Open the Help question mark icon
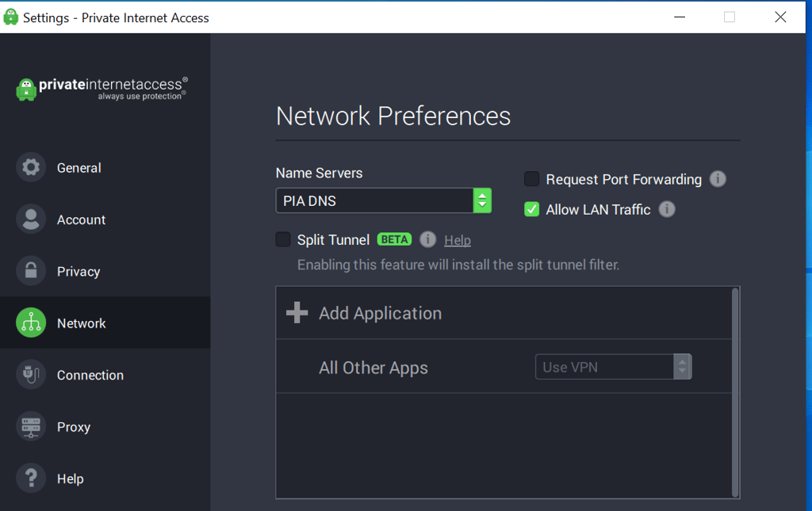This screenshot has width=812, height=511. tap(31, 478)
